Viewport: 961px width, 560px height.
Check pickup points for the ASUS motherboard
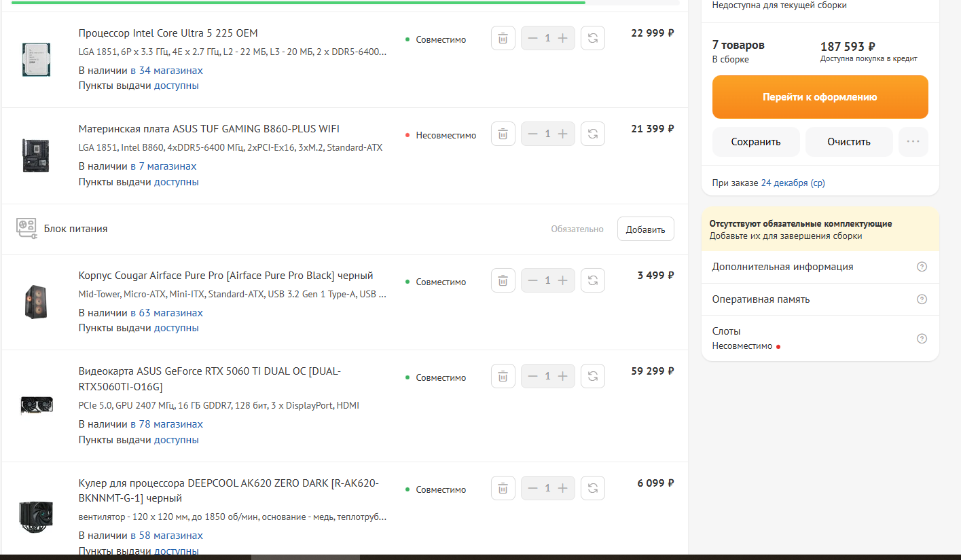[177, 182]
